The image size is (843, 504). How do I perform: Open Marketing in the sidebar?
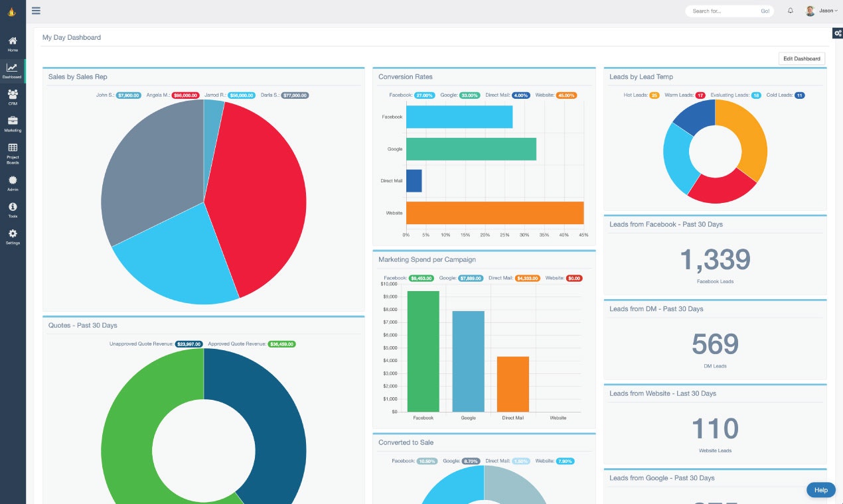[13, 125]
